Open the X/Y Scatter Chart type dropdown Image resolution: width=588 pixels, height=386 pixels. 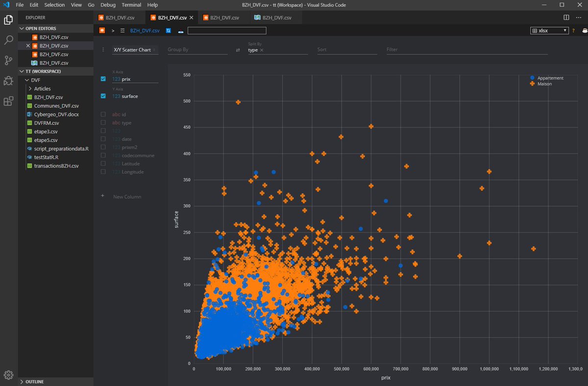(135, 50)
